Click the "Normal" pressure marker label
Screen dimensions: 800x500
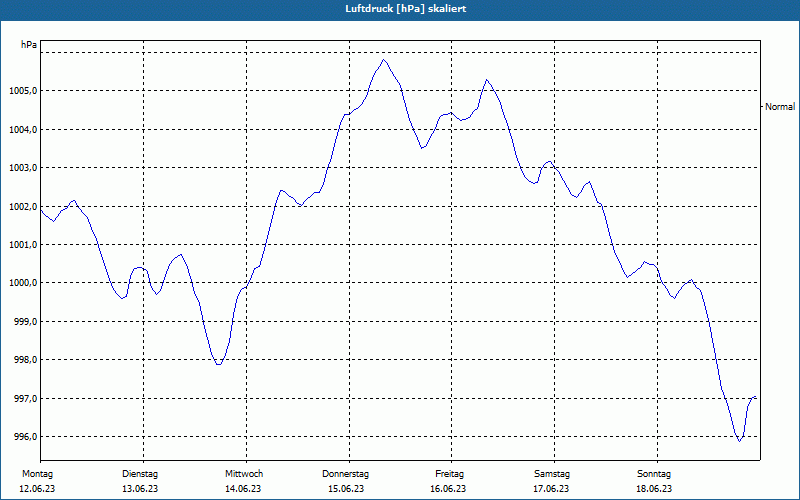click(780, 107)
